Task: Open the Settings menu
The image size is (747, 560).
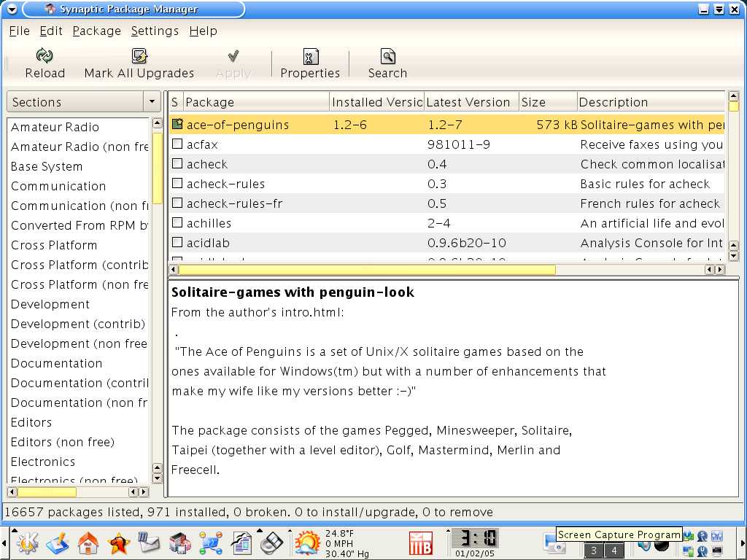Action: (155, 31)
